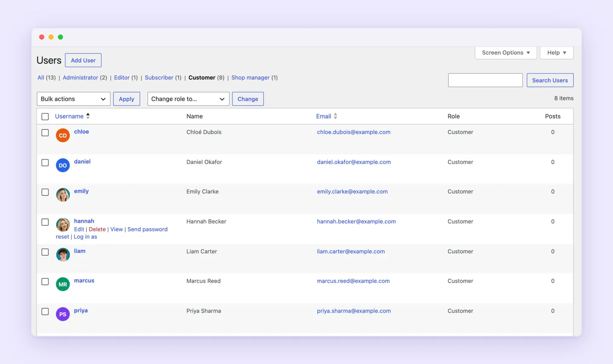The height and width of the screenshot is (364, 613).
Task: Email hannah.becker@example.com
Action: (x=356, y=221)
